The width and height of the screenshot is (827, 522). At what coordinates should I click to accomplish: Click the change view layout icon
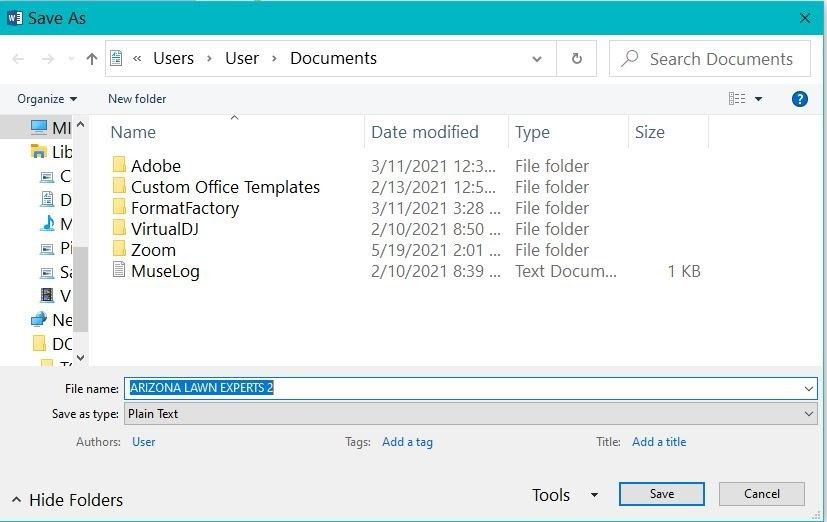[x=738, y=99]
